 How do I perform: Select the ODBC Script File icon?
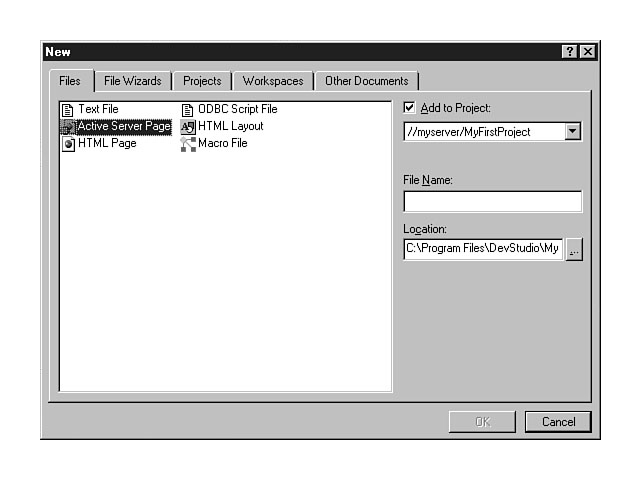pyautogui.click(x=187, y=110)
